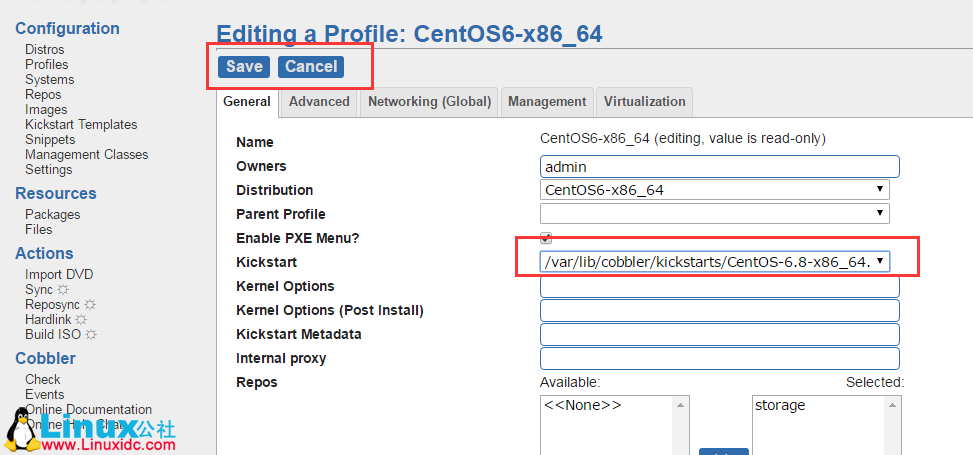Screen dimensions: 973x455
Task: Switch to the Advanced tab
Action: (319, 102)
